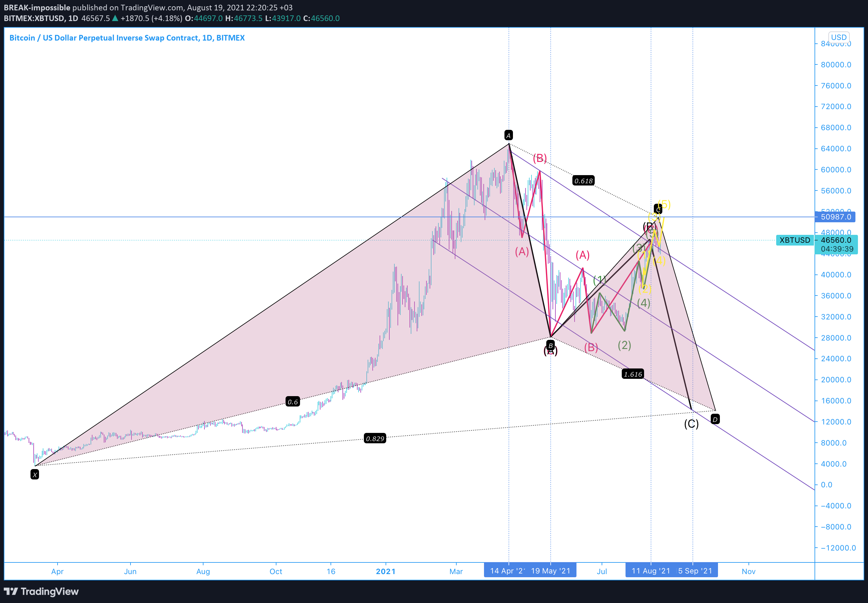Click the Nov label on time axis
Image resolution: width=868 pixels, height=603 pixels.
tap(748, 571)
